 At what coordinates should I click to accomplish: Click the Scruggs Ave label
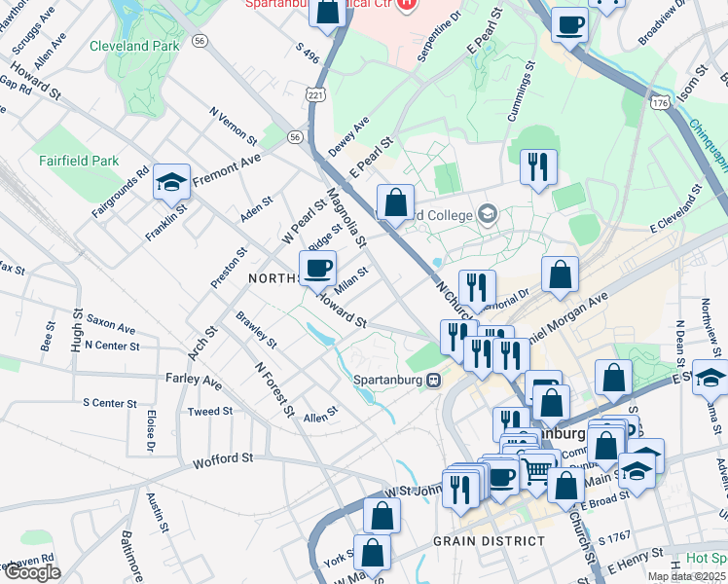pos(33,31)
